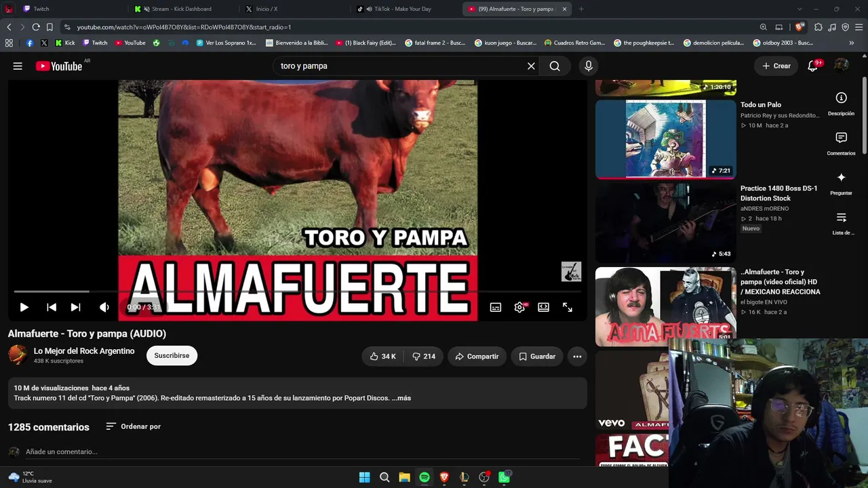Viewport: 868px width, 488px height.
Task: Expand the description with ...más
Action: 401,398
